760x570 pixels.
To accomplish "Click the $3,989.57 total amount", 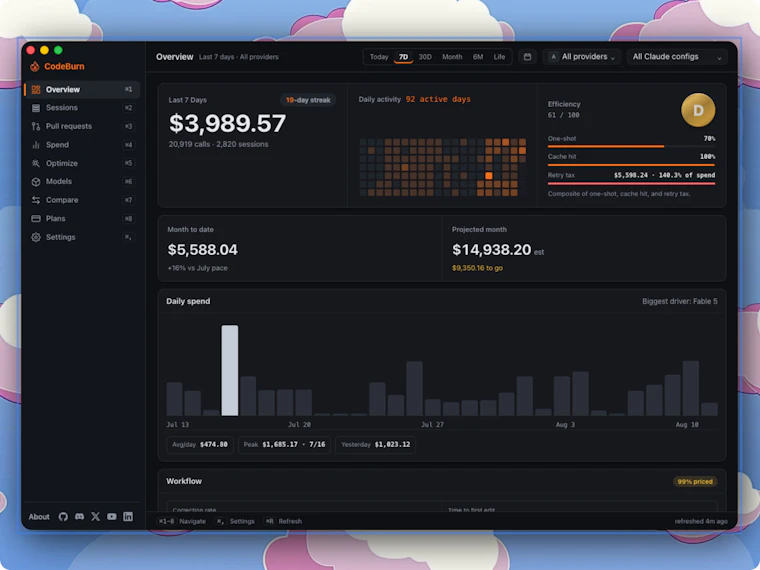I will click(227, 123).
